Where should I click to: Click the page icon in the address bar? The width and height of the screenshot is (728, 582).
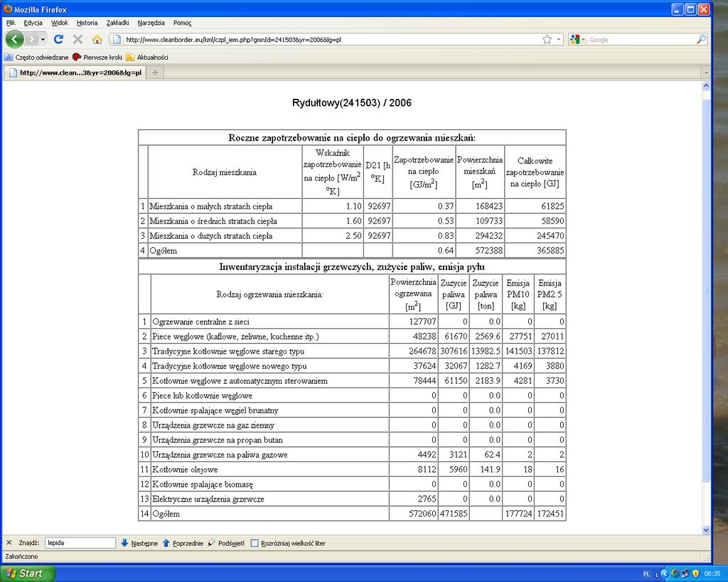point(117,40)
